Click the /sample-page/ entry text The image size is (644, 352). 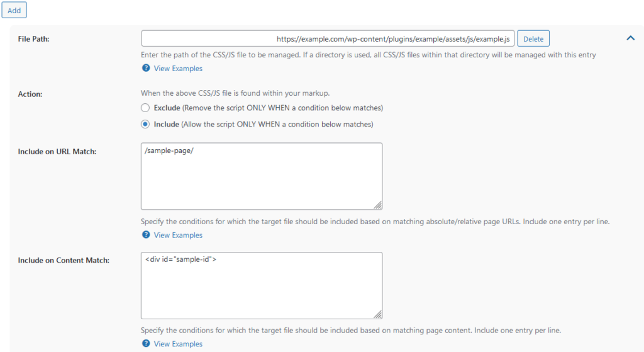pos(169,152)
